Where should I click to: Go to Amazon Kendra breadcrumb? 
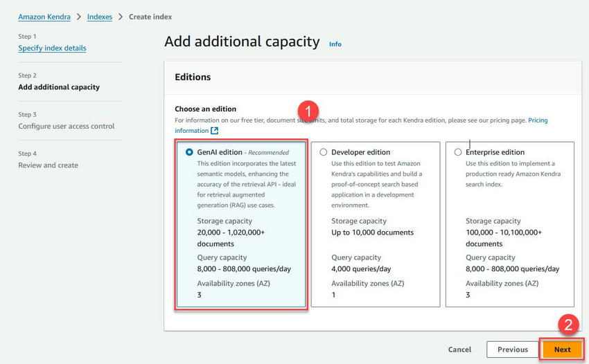point(44,17)
